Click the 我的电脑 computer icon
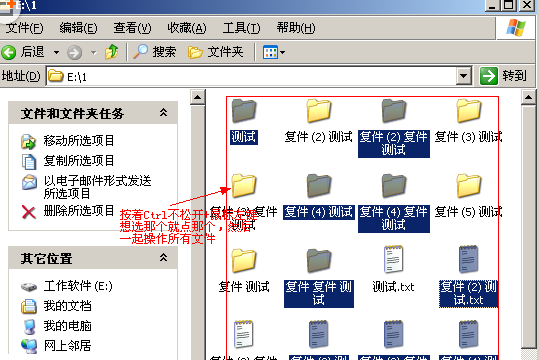Viewport: 539px width, 360px height. point(30,327)
